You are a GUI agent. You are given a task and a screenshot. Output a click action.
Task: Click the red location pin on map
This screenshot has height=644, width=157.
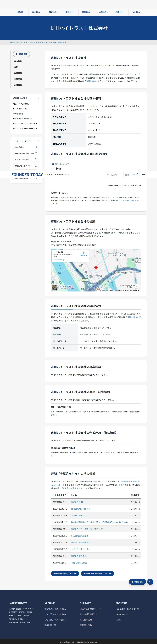(96, 268)
